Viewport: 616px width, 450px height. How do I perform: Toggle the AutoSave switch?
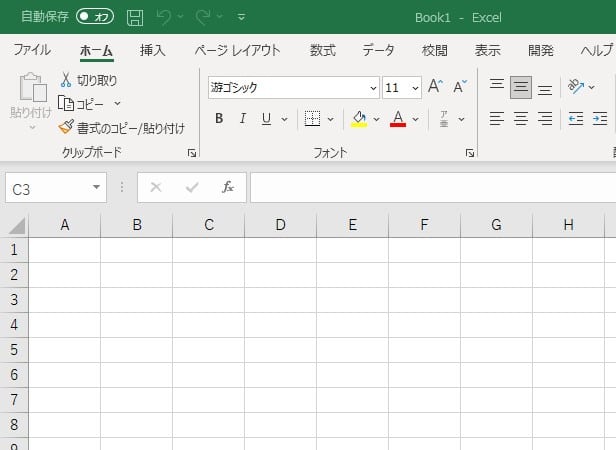point(96,17)
